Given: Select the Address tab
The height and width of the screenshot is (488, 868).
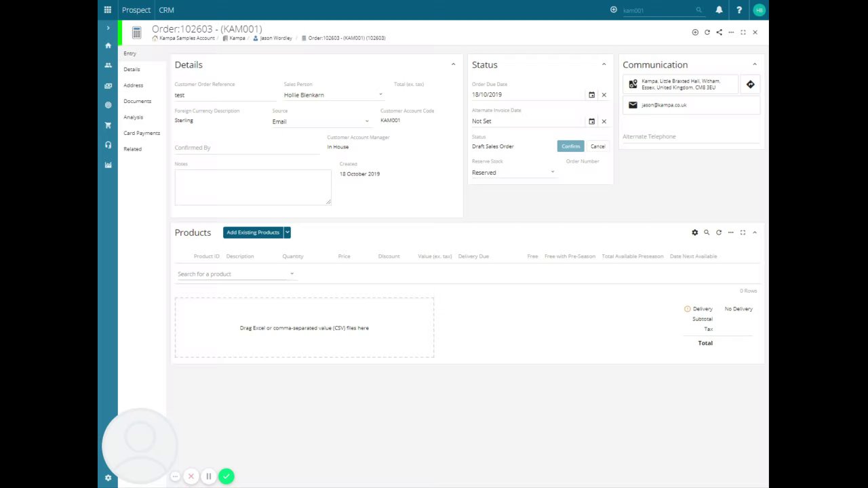Looking at the screenshot, I should coord(134,85).
